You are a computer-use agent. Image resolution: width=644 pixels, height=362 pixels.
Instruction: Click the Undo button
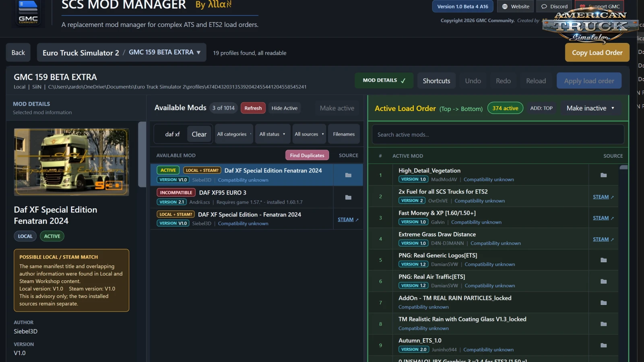tap(473, 81)
